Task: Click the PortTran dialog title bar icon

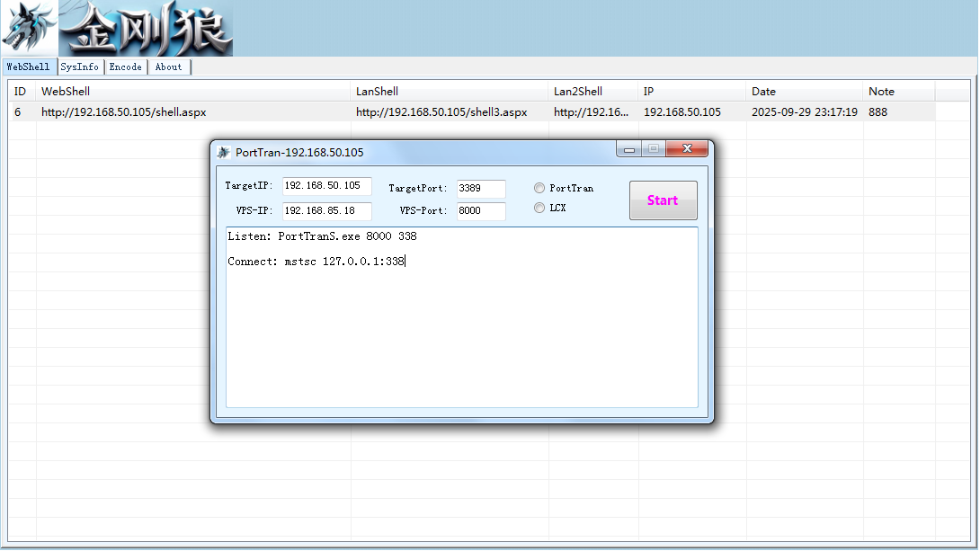Action: coord(223,153)
